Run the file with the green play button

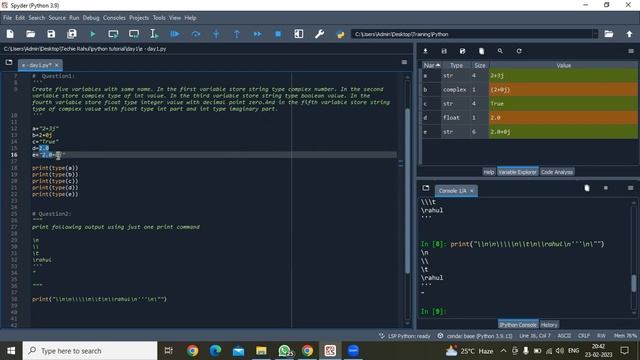coord(93,34)
